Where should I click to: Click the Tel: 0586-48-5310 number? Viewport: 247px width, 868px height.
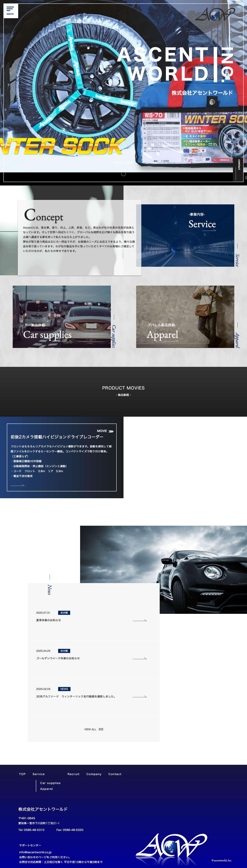pos(31,830)
